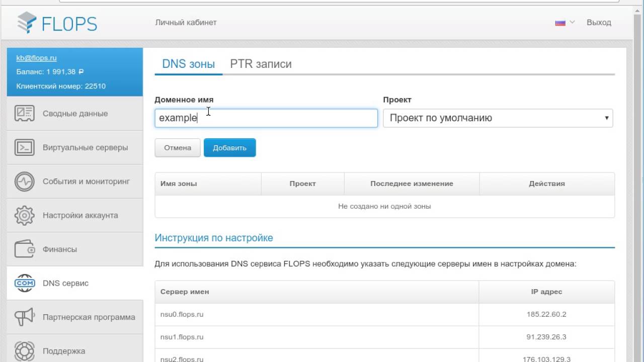Open События и мониторинг menu item
Image resolution: width=644 pixels, height=362 pixels.
tap(75, 182)
